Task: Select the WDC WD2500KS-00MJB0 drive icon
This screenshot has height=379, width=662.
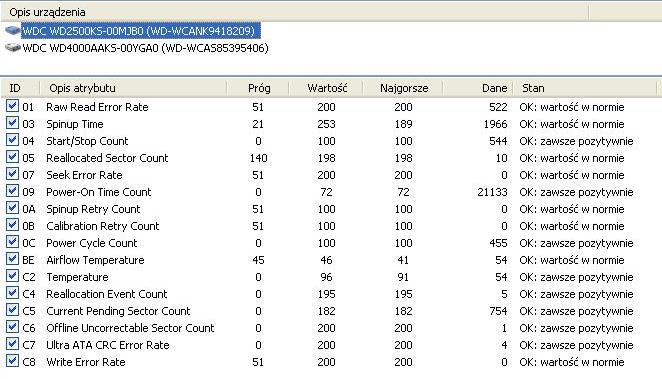Action: (x=13, y=31)
